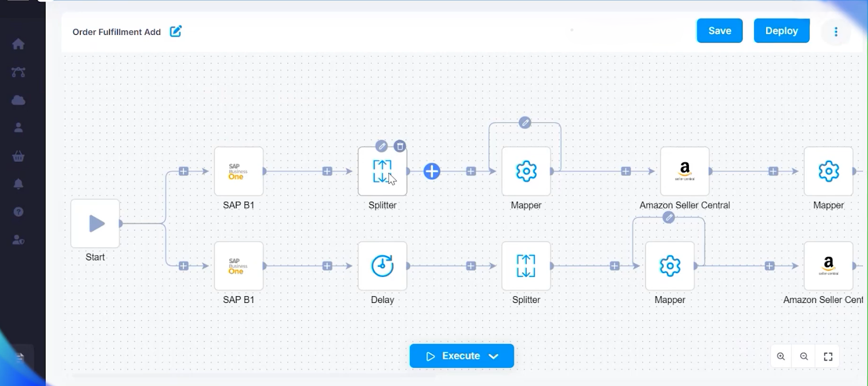Click the Delay node label
Screen dimensions: 868x386
coord(382,300)
